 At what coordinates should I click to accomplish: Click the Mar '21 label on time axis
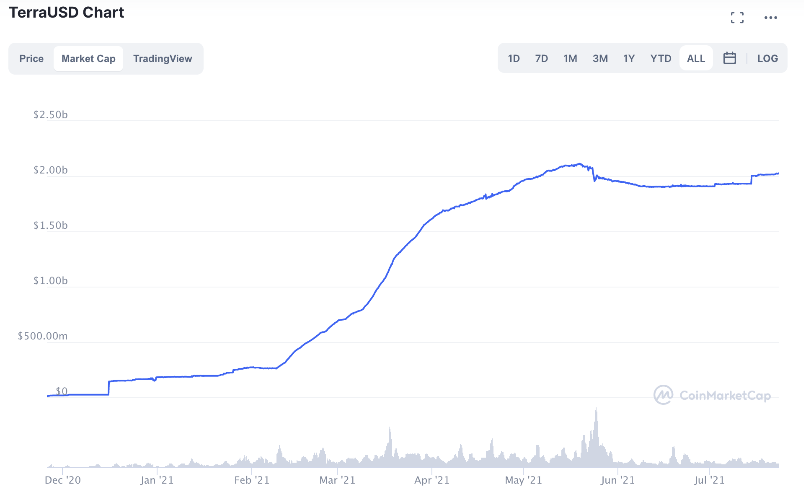click(x=337, y=480)
